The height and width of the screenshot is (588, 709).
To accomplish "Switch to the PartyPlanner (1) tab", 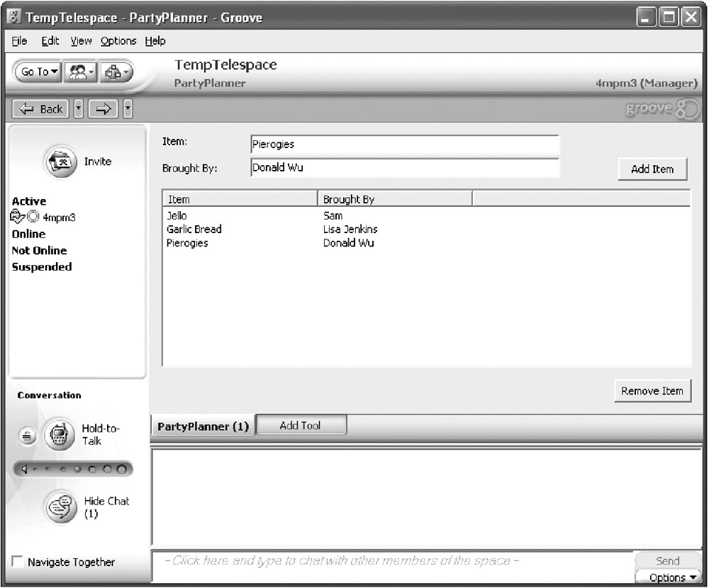I will (x=203, y=426).
